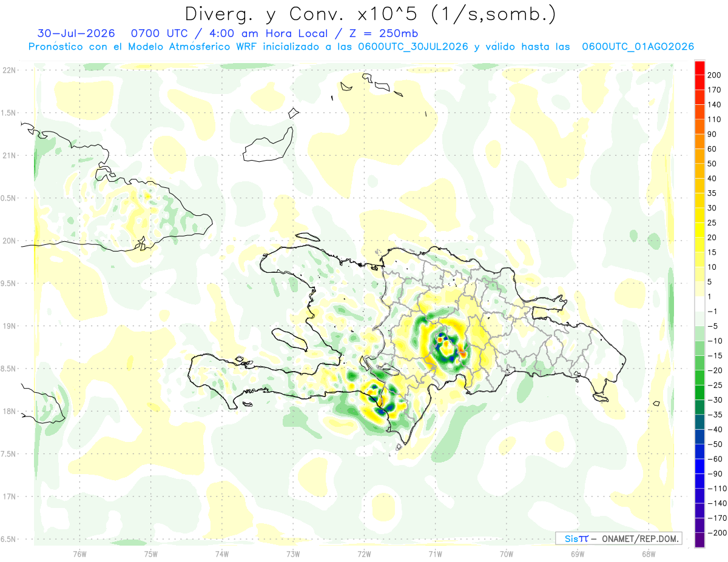Click the '-200' value on the color scale
This screenshot has height=562, width=728.
click(716, 533)
